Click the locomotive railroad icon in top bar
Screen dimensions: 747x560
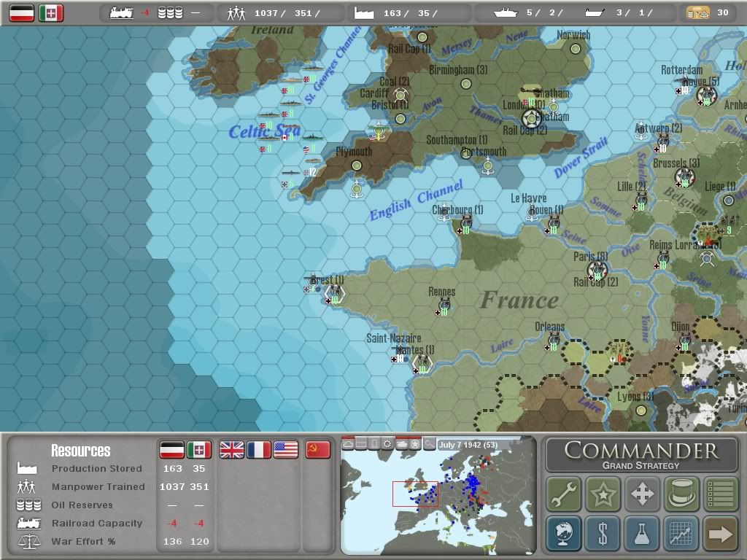[122, 13]
